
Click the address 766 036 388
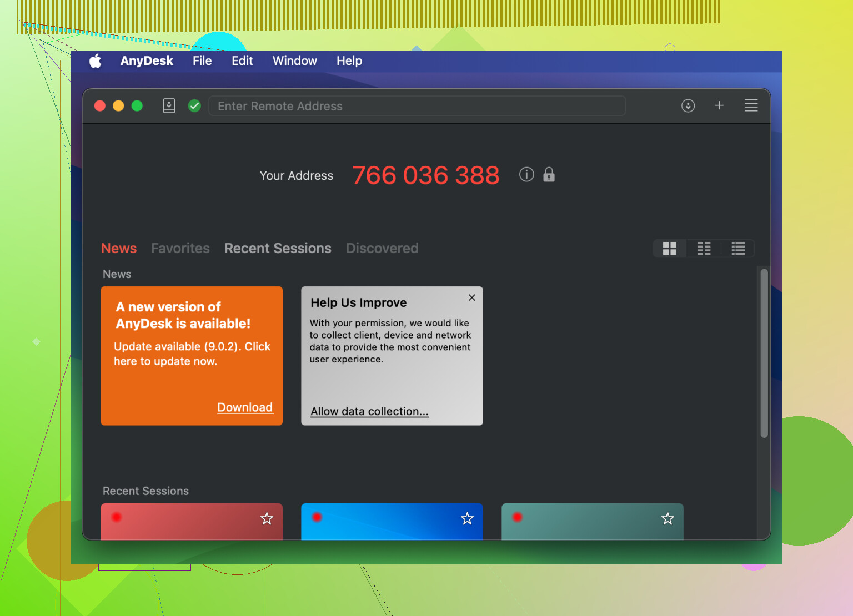[426, 175]
